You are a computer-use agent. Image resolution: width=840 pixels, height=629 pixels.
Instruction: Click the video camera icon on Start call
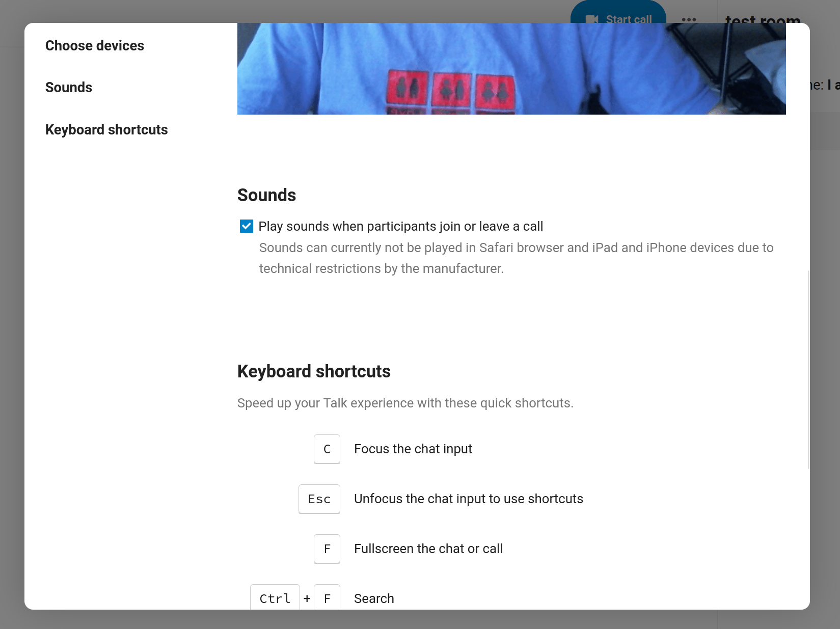pyautogui.click(x=592, y=19)
